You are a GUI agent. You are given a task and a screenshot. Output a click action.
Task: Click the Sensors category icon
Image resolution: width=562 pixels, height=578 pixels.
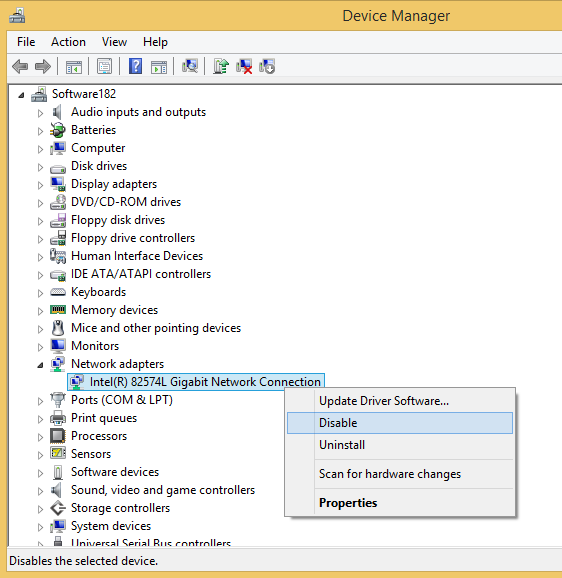(58, 453)
